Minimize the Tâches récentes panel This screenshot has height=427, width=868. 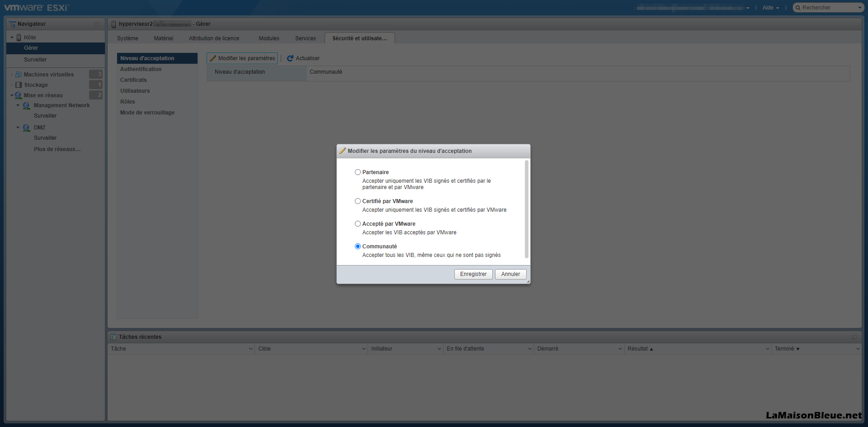point(854,337)
